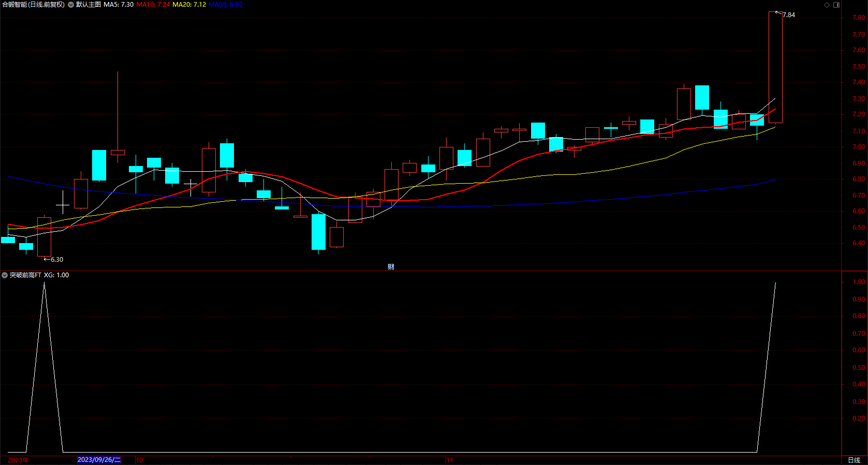
Task: Click the month 10 marker on time axis
Action: 139,460
